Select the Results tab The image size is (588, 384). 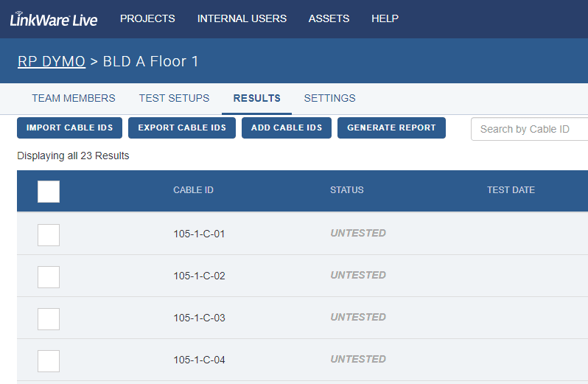256,98
